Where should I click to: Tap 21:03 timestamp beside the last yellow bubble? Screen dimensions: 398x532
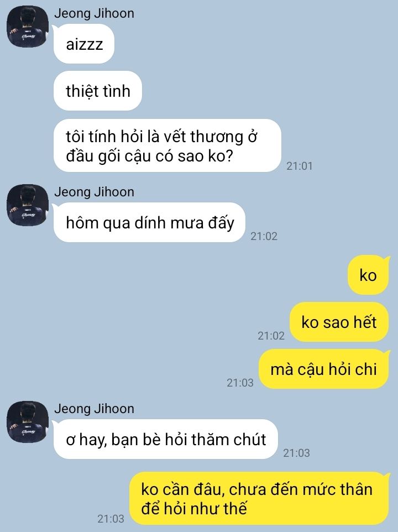point(111,519)
